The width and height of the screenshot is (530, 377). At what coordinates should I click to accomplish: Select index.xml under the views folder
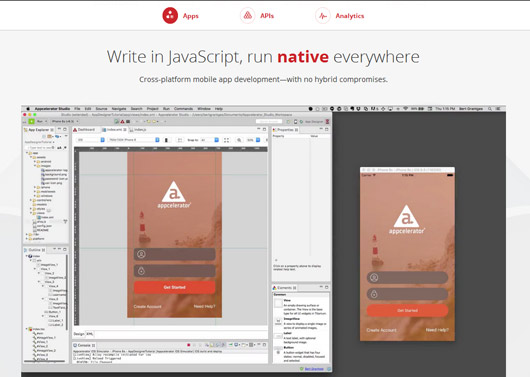[x=45, y=217]
